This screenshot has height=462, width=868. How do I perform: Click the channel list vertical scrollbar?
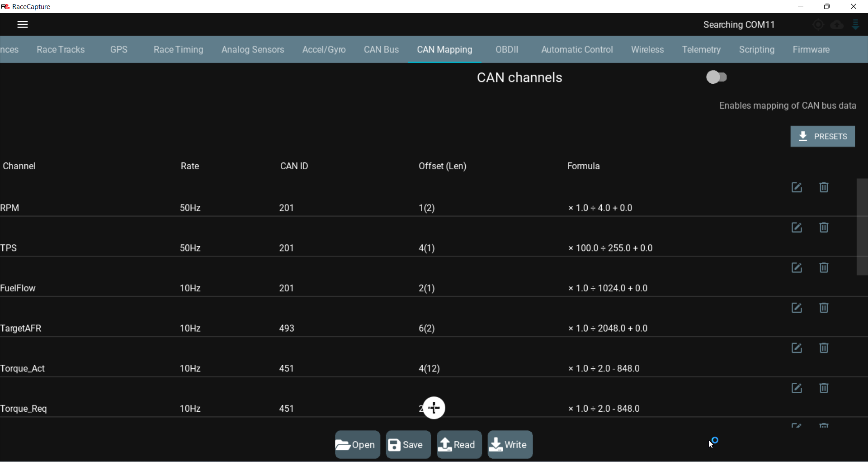coord(862,227)
